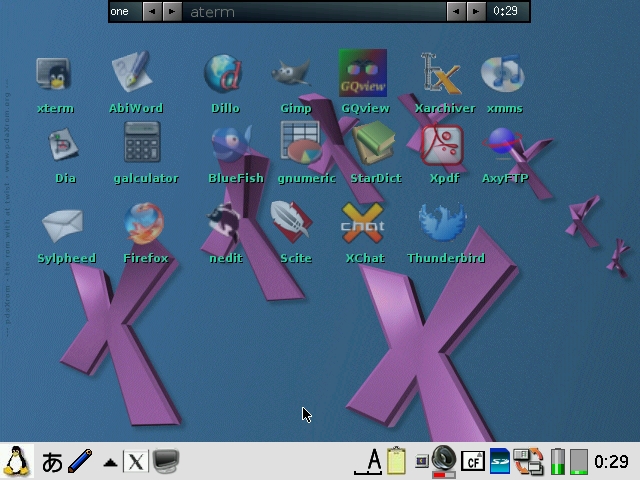640x480 pixels.
Task: Click the right arrow left of the top clock
Action: pyautogui.click(x=477, y=12)
